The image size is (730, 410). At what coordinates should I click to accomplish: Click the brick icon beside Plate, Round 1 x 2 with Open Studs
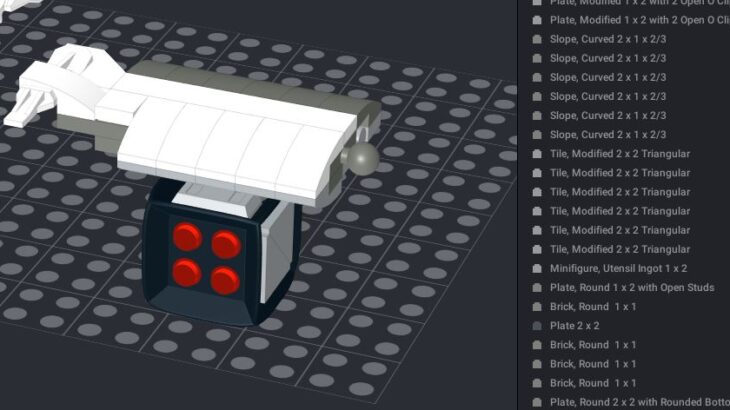click(x=537, y=288)
